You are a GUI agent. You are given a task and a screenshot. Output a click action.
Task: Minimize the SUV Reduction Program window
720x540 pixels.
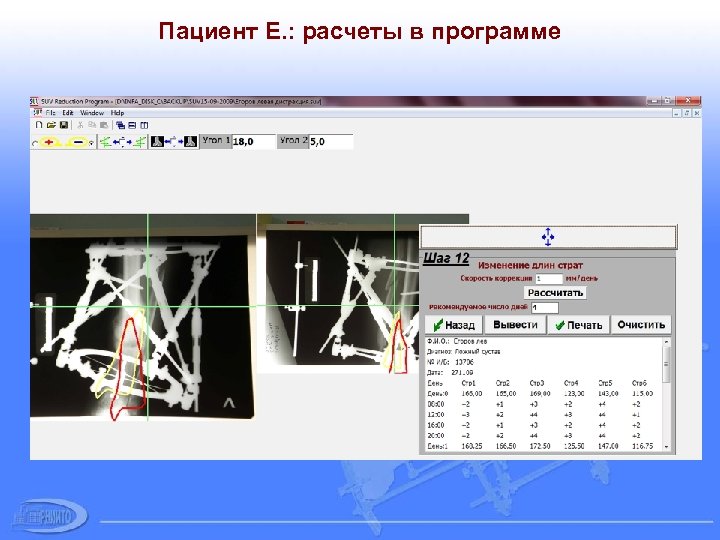653,101
